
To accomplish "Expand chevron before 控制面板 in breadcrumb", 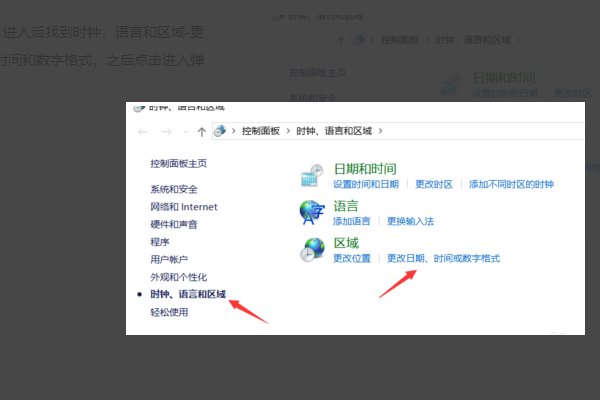I will (x=233, y=131).
